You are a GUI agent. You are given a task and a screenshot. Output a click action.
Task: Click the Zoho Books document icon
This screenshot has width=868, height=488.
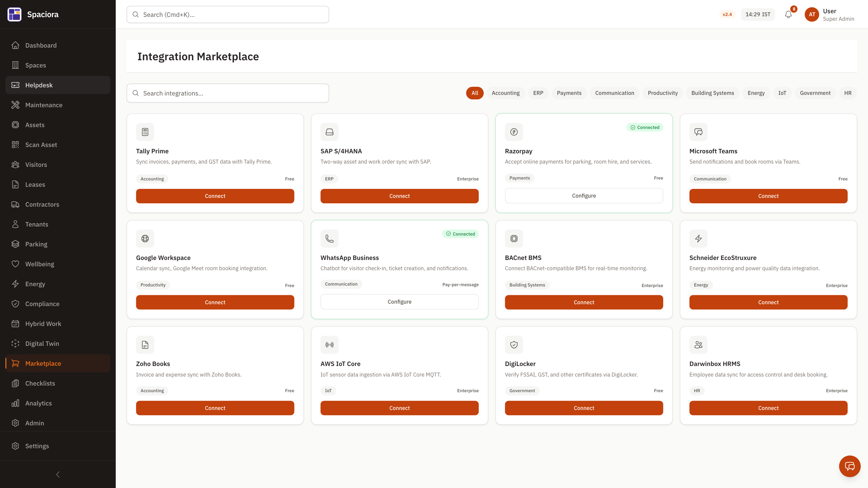(x=145, y=345)
